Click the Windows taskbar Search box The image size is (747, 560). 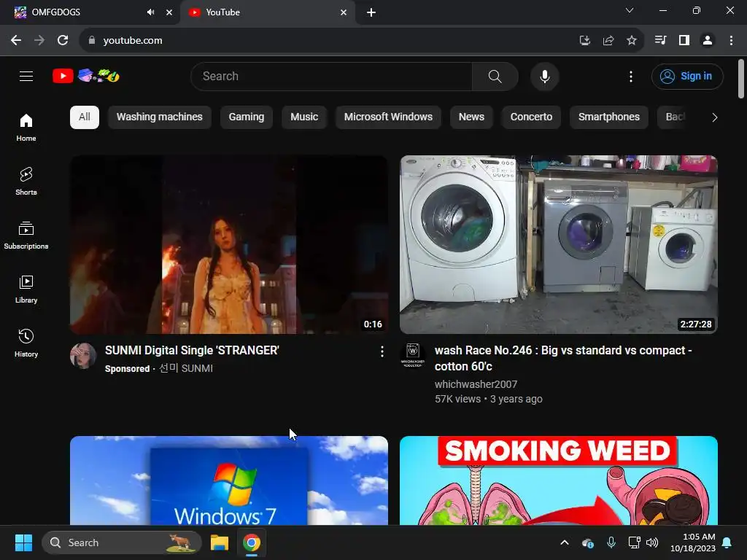tap(122, 542)
